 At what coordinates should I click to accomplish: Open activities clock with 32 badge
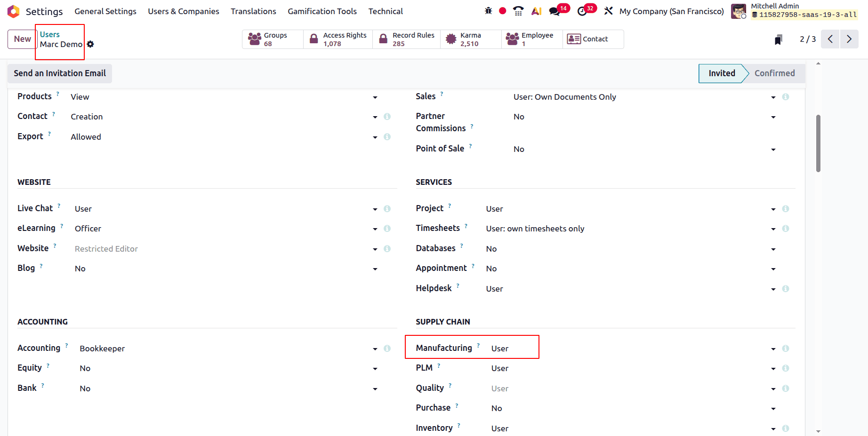[586, 10]
